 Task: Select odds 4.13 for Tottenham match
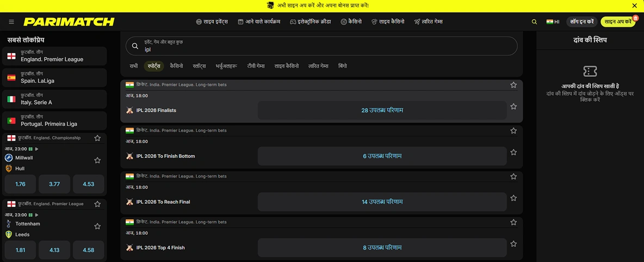54,249
